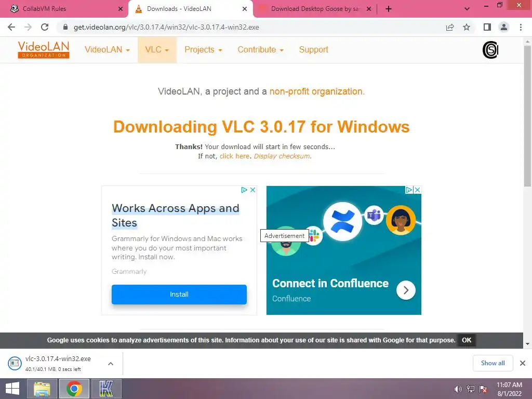Click 'Works Across Apps and Sites' ad headline
Image resolution: width=532 pixels, height=399 pixels.
tap(176, 215)
